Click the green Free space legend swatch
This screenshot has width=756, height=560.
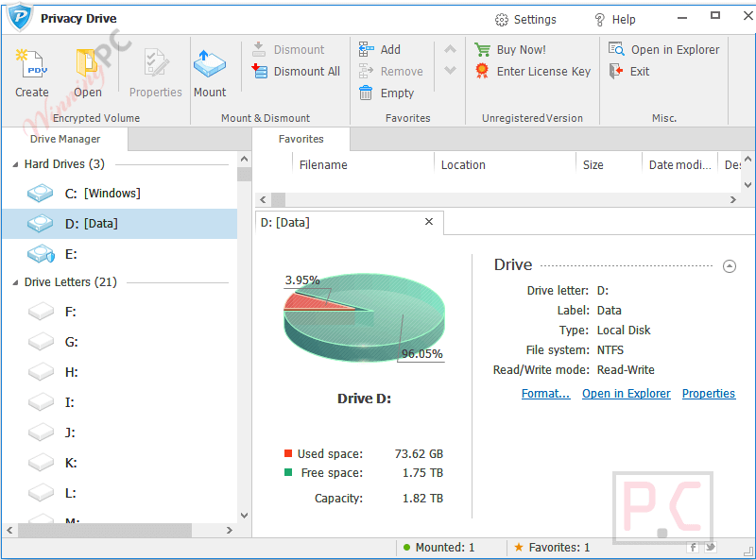click(288, 472)
